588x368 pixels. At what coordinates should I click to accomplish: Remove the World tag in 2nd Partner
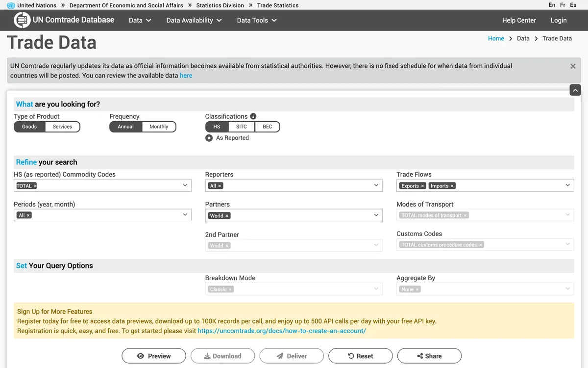(227, 246)
